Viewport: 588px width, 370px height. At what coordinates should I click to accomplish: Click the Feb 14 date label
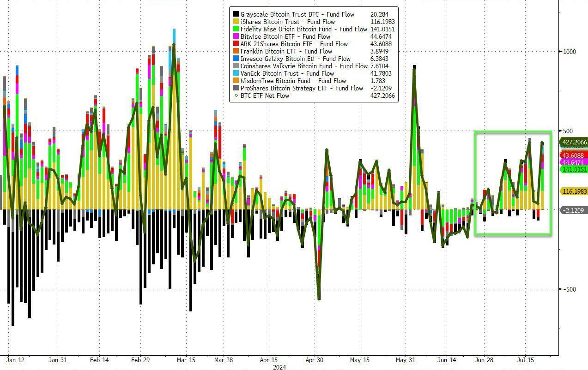point(99,360)
